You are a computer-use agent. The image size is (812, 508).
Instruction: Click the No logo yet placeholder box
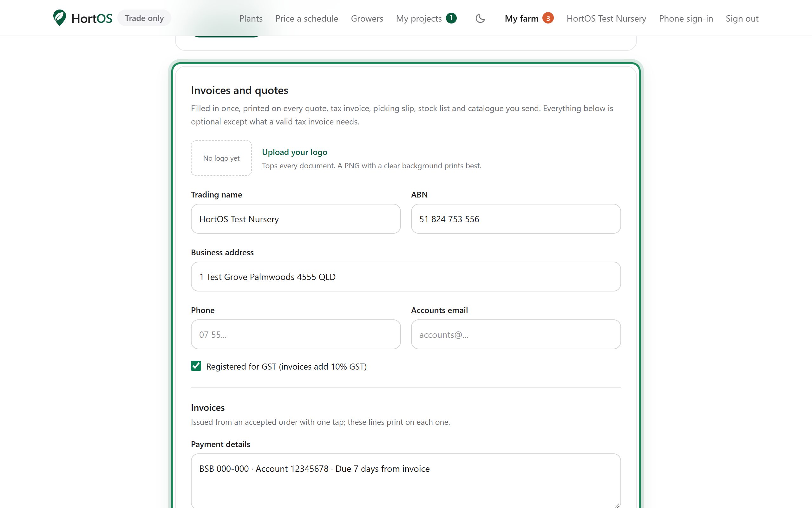[221, 158]
